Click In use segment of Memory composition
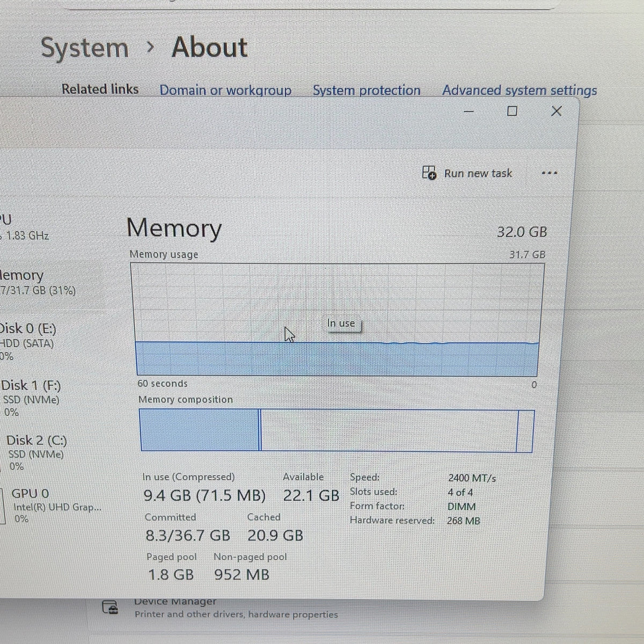 tap(200, 430)
